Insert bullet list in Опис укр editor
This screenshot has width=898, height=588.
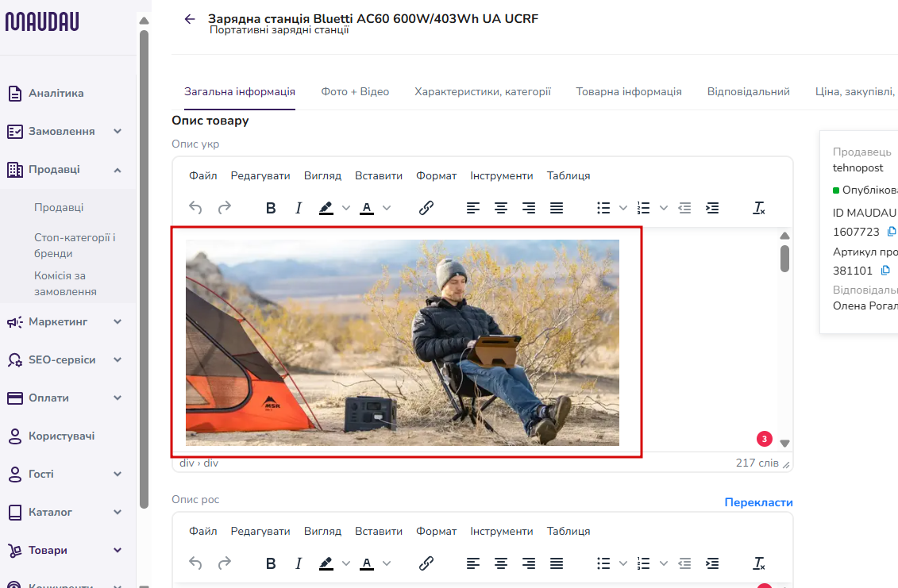click(603, 208)
